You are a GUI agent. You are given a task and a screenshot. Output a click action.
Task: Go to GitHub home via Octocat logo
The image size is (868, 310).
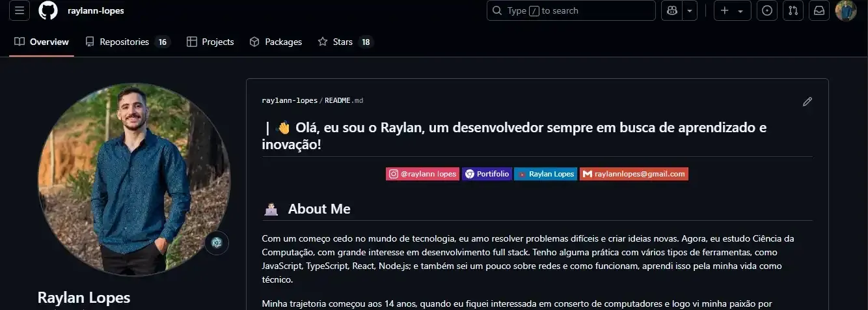(x=48, y=10)
